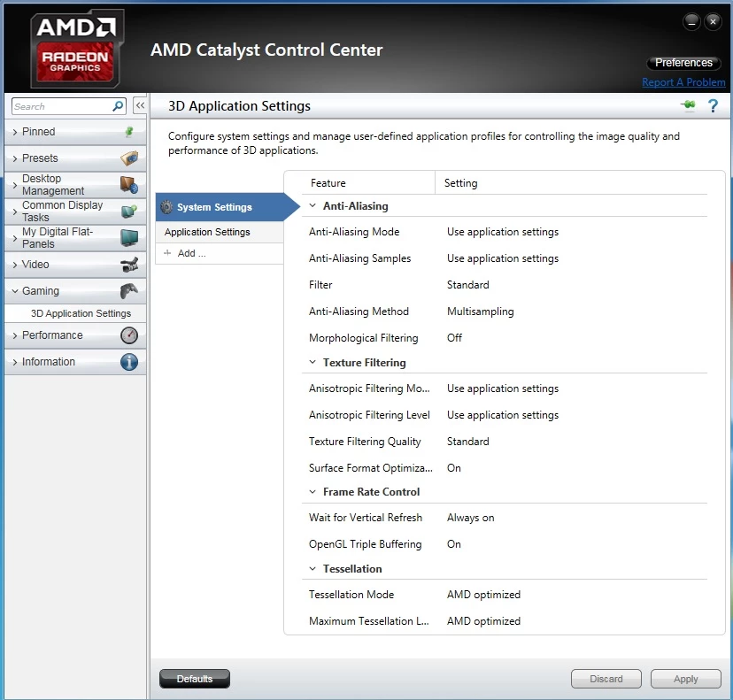Change Texture Filtering Quality Standard value
This screenshot has height=700, width=733.
pyautogui.click(x=468, y=442)
